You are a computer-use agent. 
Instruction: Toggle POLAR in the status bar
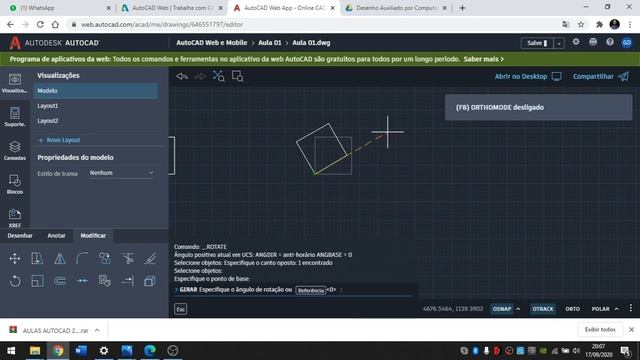[x=600, y=309]
